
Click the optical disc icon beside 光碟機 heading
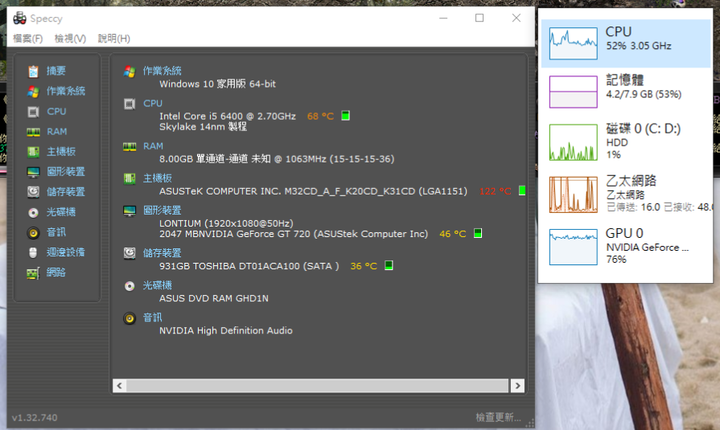point(129,286)
